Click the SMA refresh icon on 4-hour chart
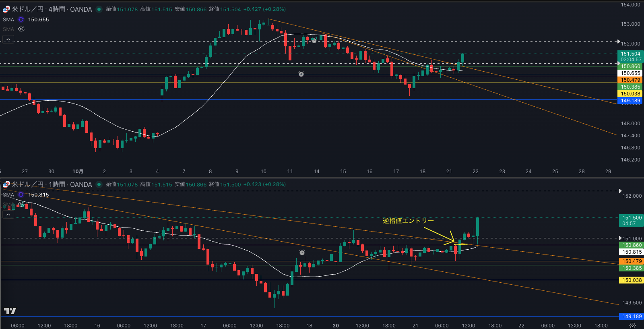644x329 pixels. click(x=21, y=19)
